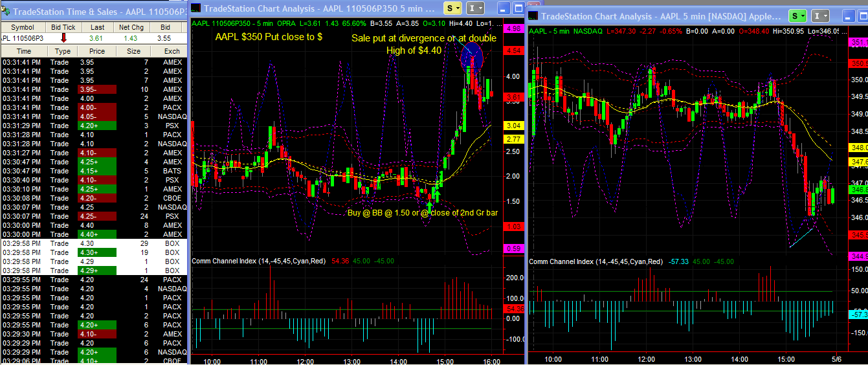This screenshot has height=365, width=868.
Task: Select the 03:29:58 PM BOX size 29 row
Action: tap(94, 243)
